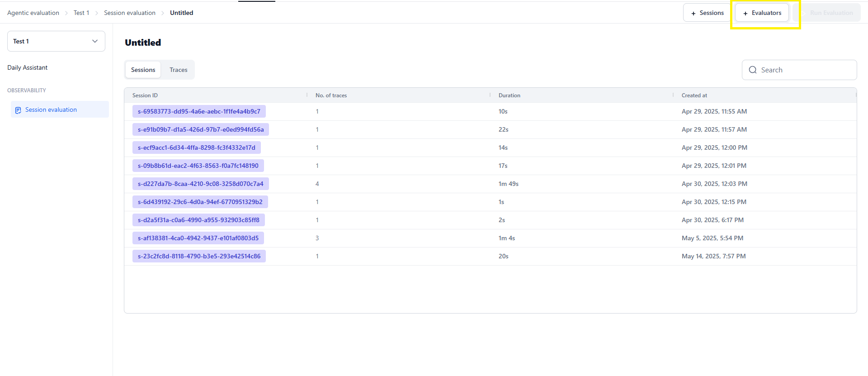The image size is (868, 376).
Task: Click the plus icon on Evaluators button
Action: 745,13
